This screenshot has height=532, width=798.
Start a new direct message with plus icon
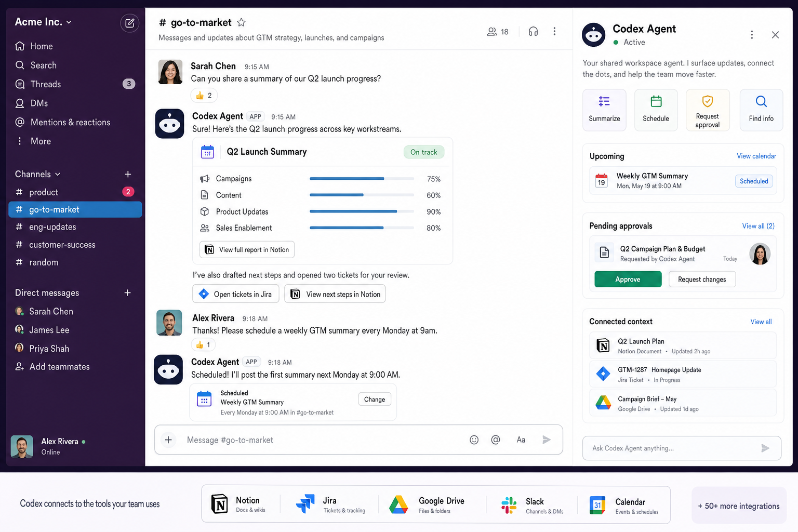(x=127, y=293)
